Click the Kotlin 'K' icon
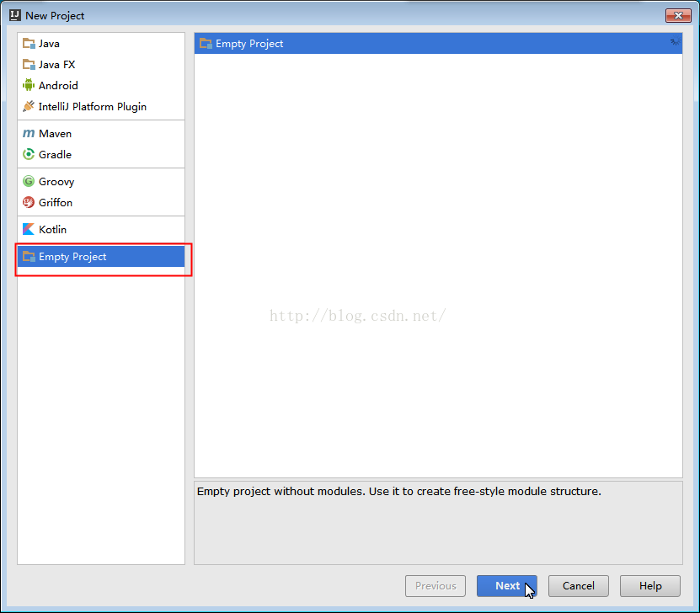 (x=29, y=229)
